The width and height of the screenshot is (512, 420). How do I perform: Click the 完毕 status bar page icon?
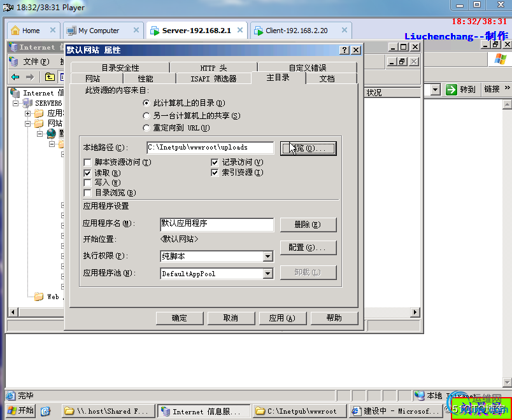click(11, 396)
